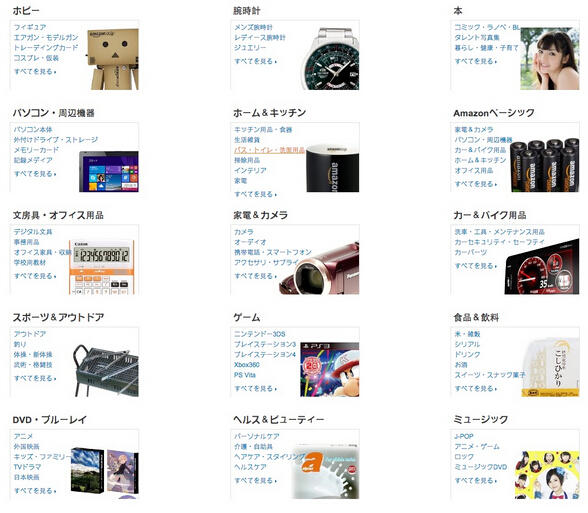Image resolution: width=588 pixels, height=513 pixels.
Task: Open the Danbo cardboard robot thumbnail
Action: click(x=113, y=59)
